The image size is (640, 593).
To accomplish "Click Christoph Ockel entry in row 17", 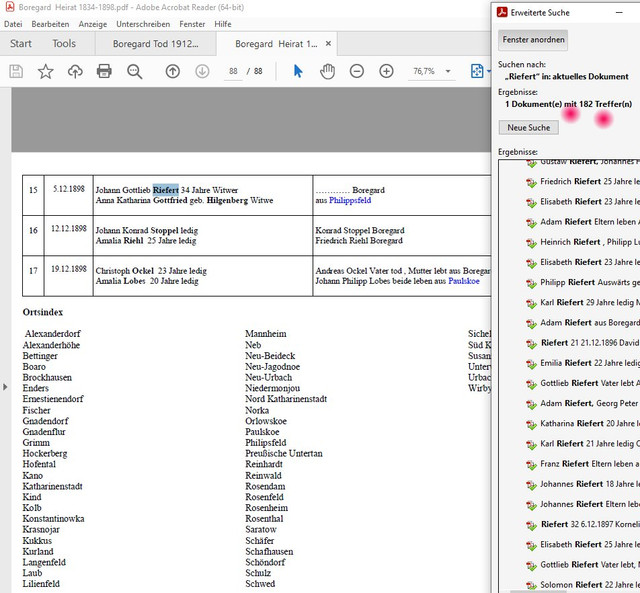I will pyautogui.click(x=151, y=271).
